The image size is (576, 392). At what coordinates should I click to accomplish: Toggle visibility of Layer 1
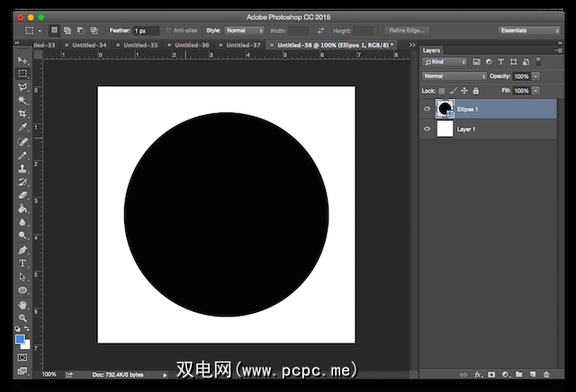point(427,129)
